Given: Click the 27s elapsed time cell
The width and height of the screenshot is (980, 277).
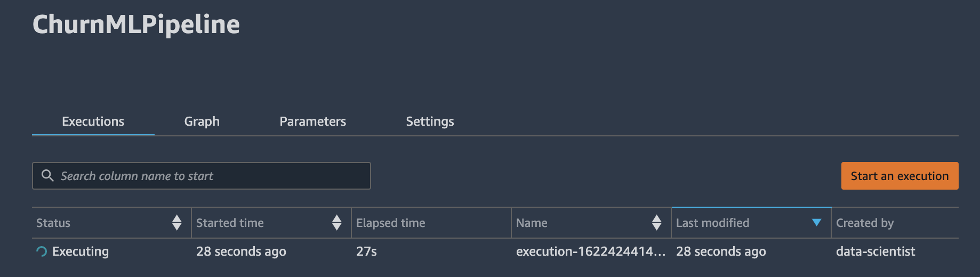Looking at the screenshot, I should pyautogui.click(x=367, y=251).
